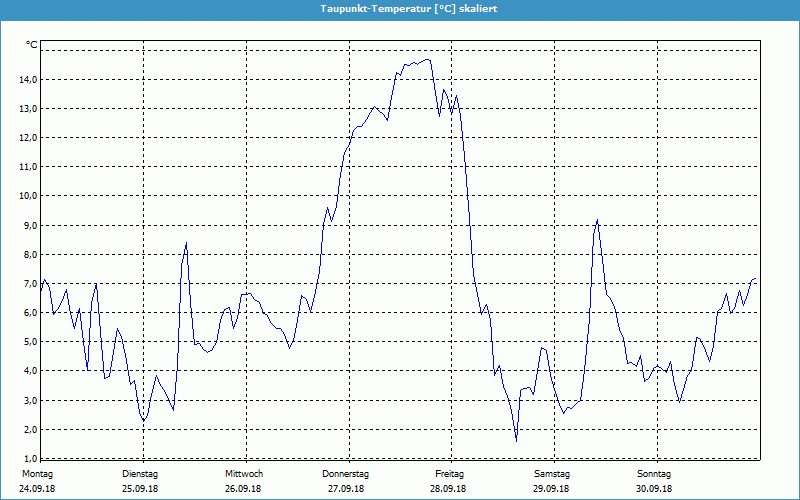This screenshot has width=800, height=500.
Task: Click the 2,0 y-axis label
Action: pyautogui.click(x=30, y=430)
